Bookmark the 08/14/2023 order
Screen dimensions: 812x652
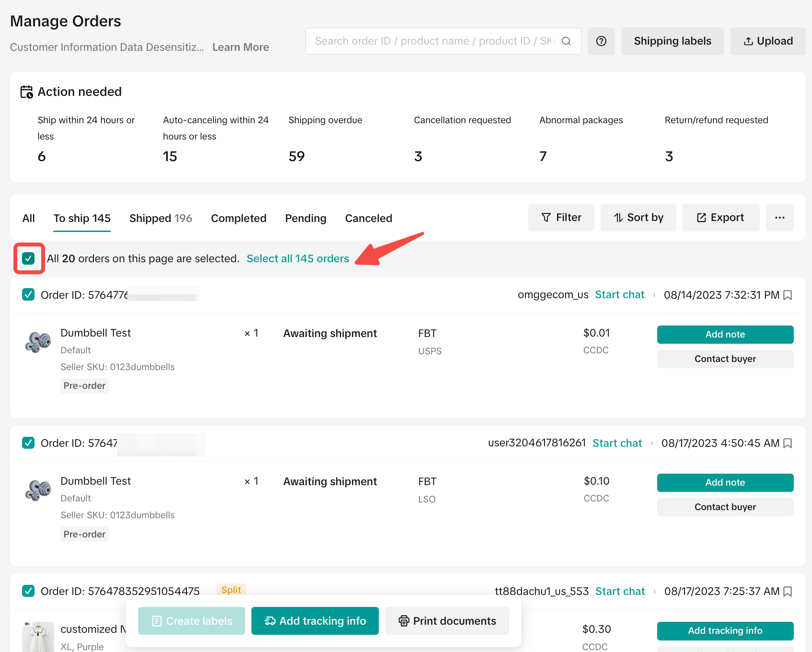(788, 295)
